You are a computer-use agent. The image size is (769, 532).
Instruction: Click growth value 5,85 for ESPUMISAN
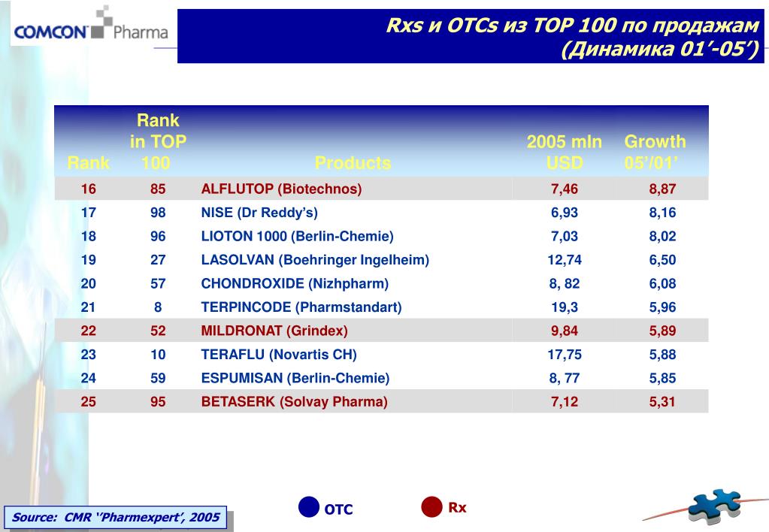coord(662,378)
